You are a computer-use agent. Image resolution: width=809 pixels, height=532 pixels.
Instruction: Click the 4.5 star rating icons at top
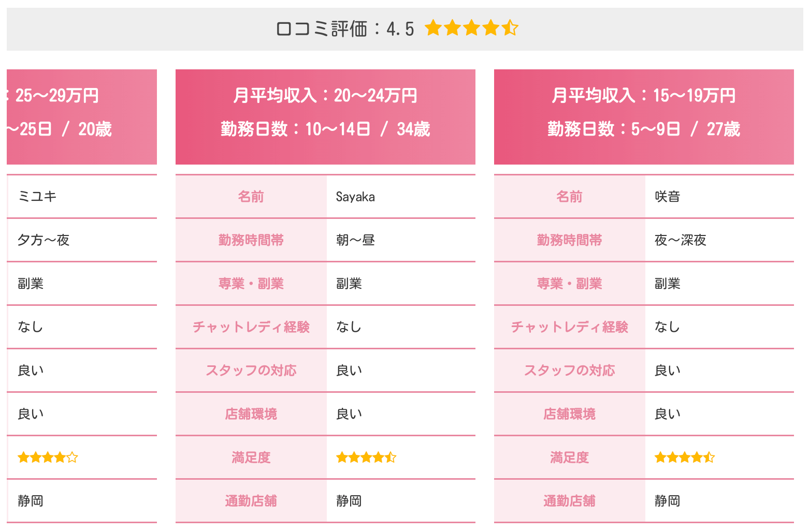[x=471, y=28]
